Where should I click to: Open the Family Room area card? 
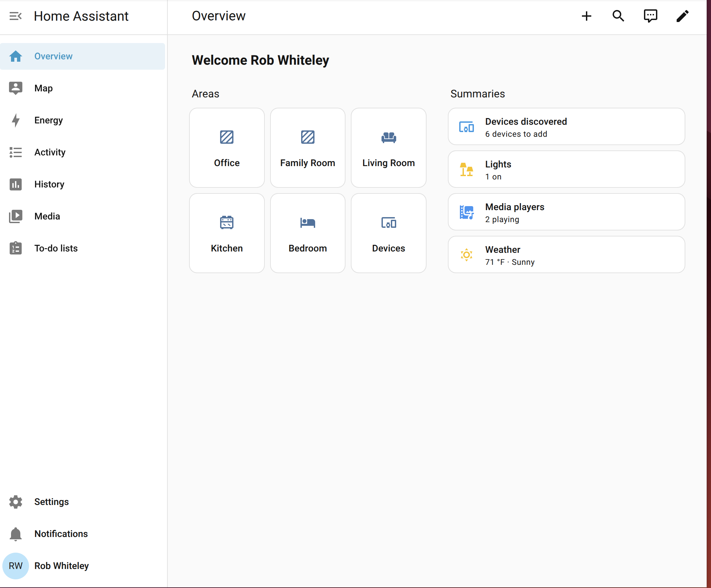(307, 148)
